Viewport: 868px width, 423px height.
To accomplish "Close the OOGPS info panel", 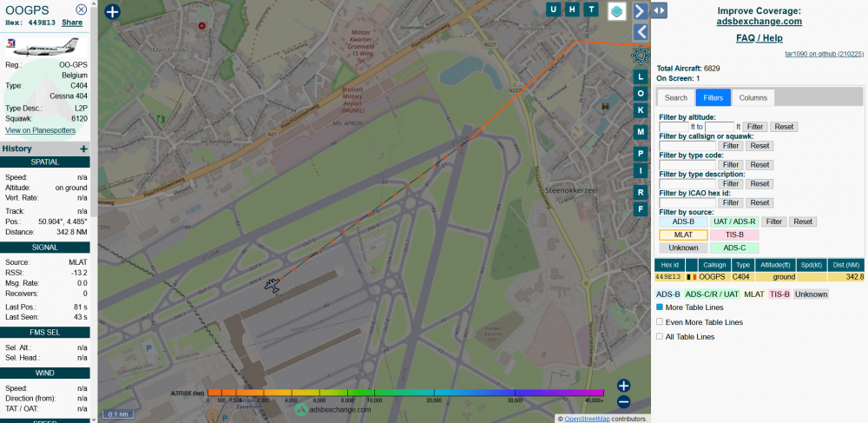I will tap(82, 10).
